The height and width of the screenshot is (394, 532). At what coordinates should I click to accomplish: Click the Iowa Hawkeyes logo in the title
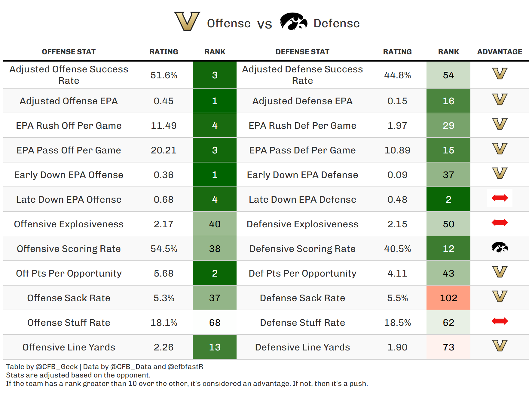click(293, 22)
